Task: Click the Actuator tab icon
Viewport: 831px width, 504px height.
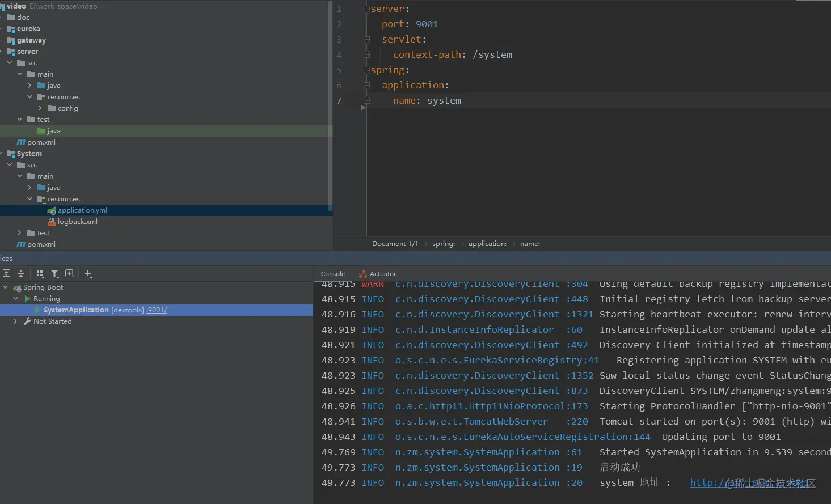Action: tap(363, 274)
